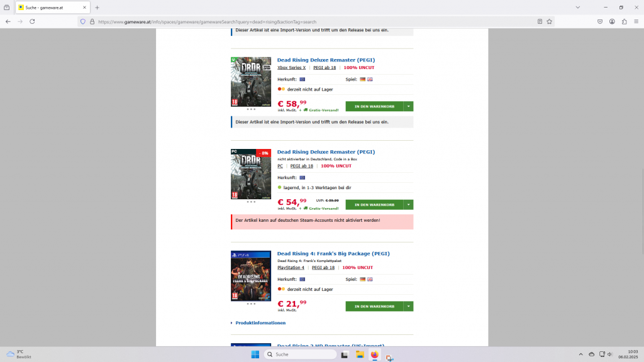Open the Firefox extensions panel
Screen dimensions: 644x362
point(624,21)
